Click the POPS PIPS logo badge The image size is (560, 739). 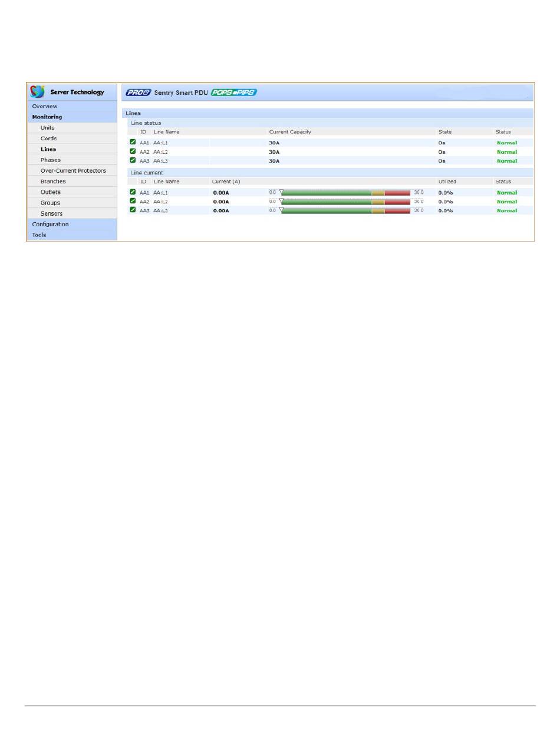tap(234, 93)
